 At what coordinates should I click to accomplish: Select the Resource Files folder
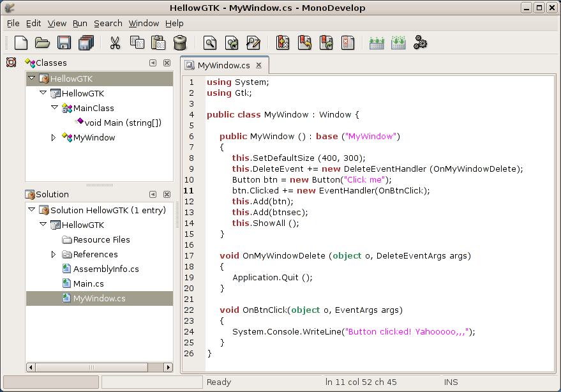[x=101, y=240]
